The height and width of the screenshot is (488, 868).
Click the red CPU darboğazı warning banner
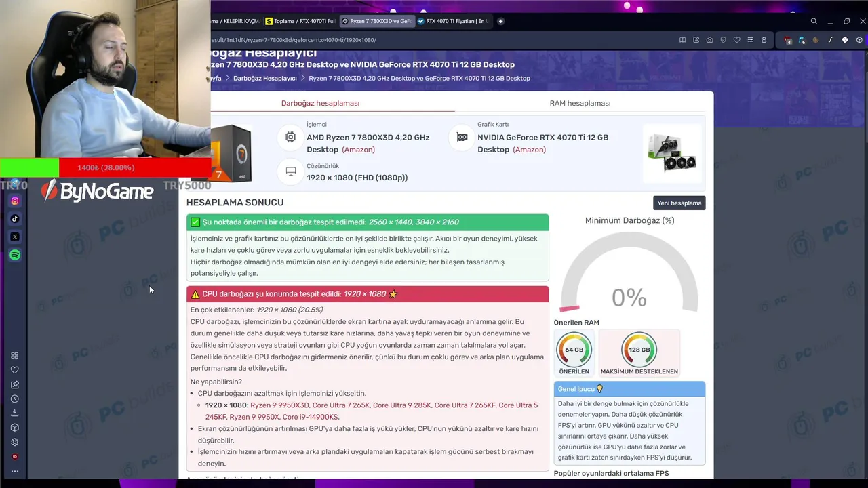(x=368, y=294)
